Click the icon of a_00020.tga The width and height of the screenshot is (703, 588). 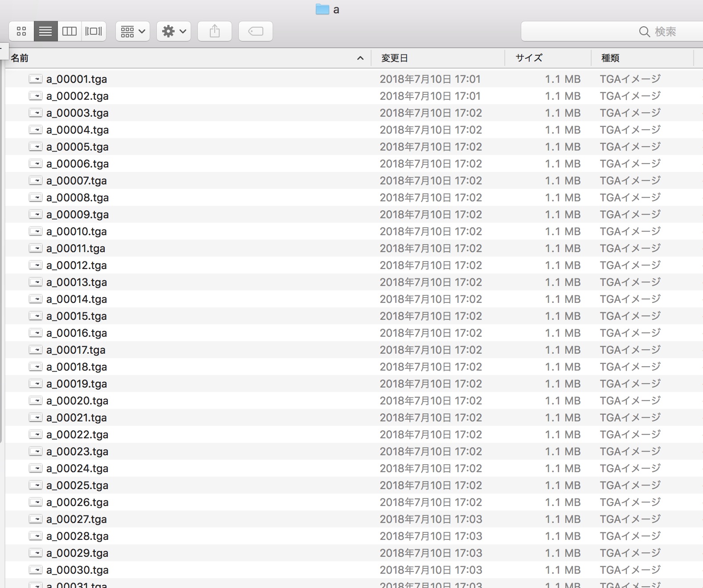(x=36, y=400)
